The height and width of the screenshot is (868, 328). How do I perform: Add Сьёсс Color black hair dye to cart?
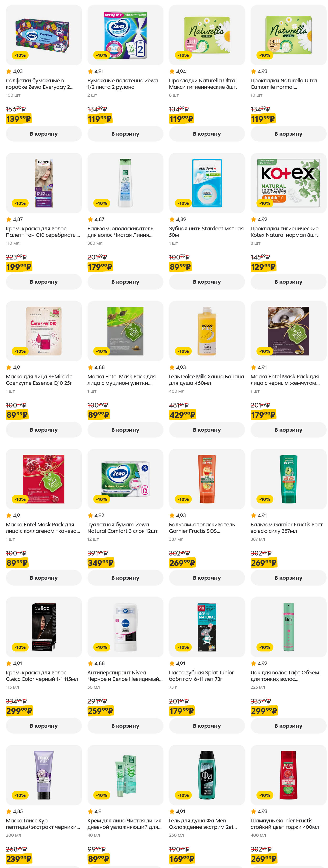pos(43,725)
